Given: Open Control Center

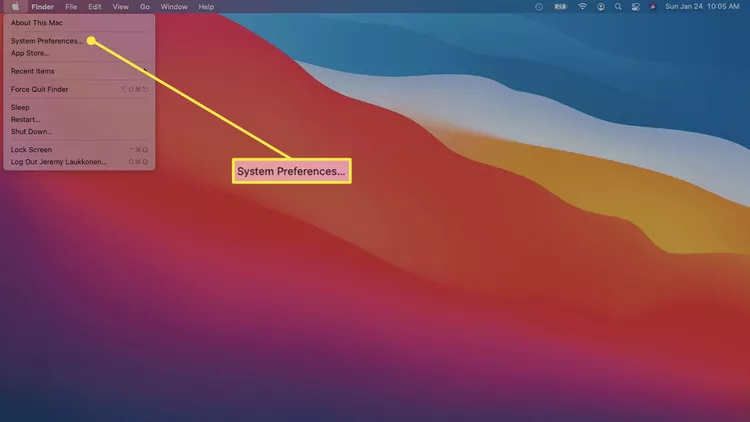Looking at the screenshot, I should (x=636, y=7).
